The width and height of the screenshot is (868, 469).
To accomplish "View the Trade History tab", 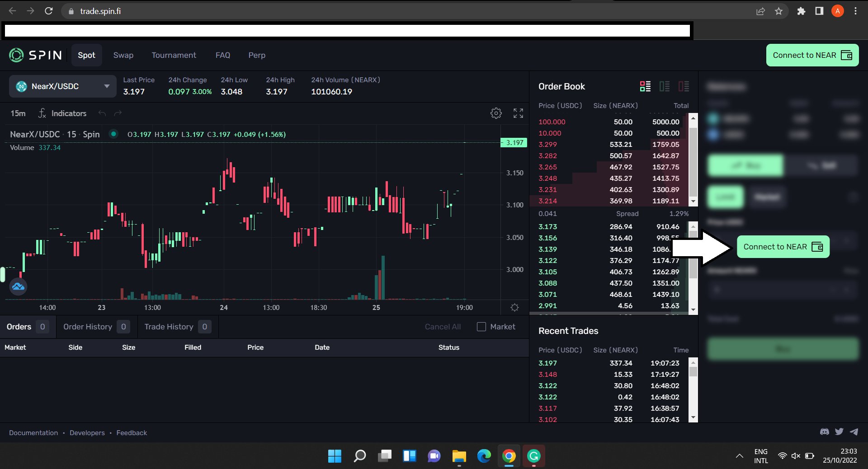I will pyautogui.click(x=178, y=327).
